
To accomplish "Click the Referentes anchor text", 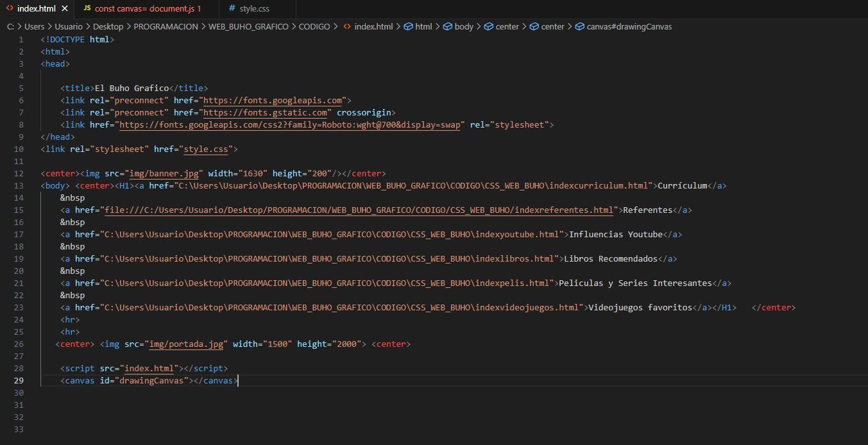I will tap(647, 210).
